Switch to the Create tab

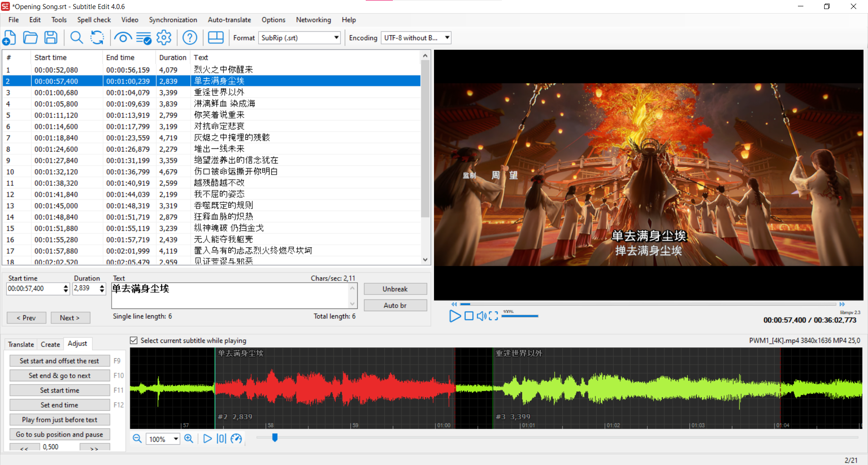[x=50, y=344]
